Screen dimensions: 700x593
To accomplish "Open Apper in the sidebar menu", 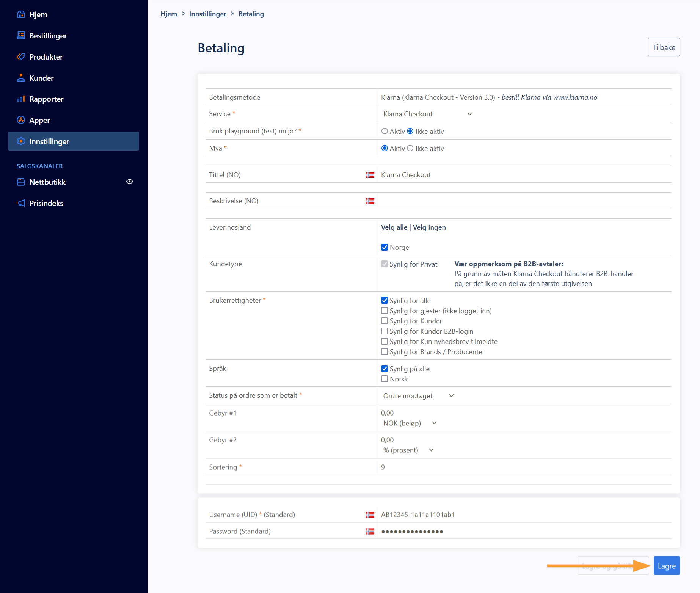I will click(74, 120).
